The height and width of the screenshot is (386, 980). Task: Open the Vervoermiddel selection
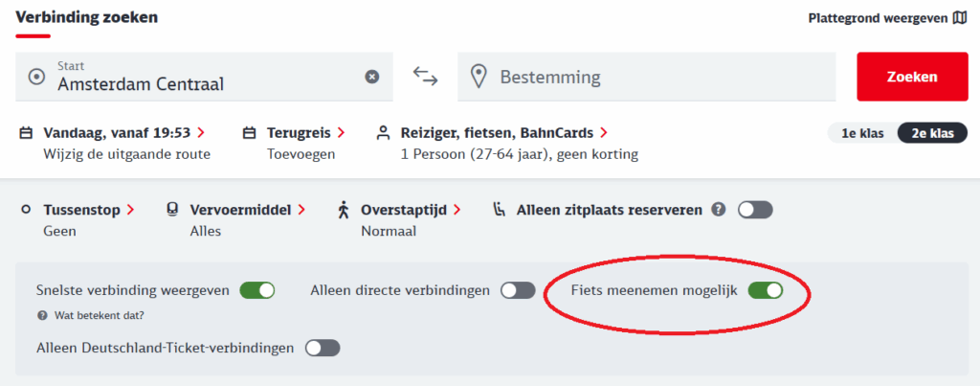pos(248,210)
